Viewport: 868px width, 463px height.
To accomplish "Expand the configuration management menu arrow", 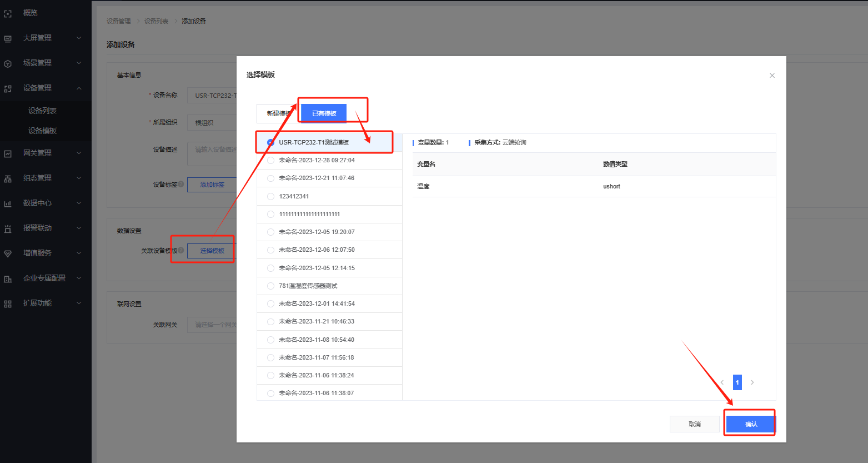I will 79,178.
